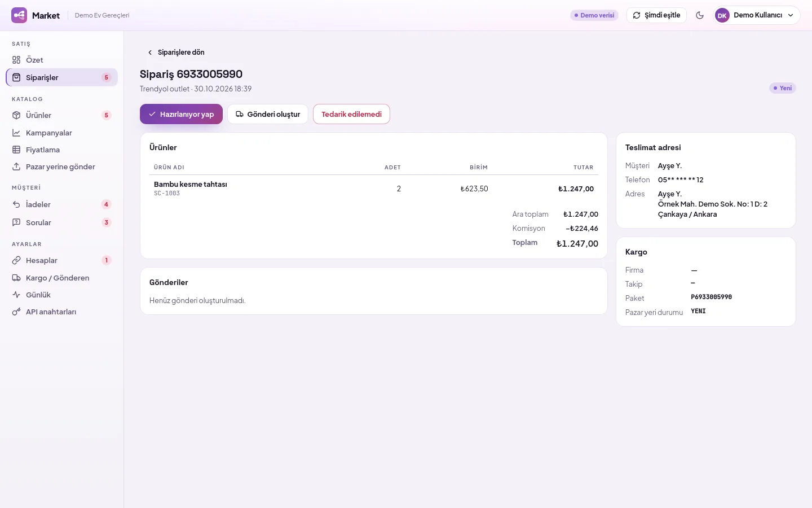Click the Siparişler count badge 5

point(106,77)
